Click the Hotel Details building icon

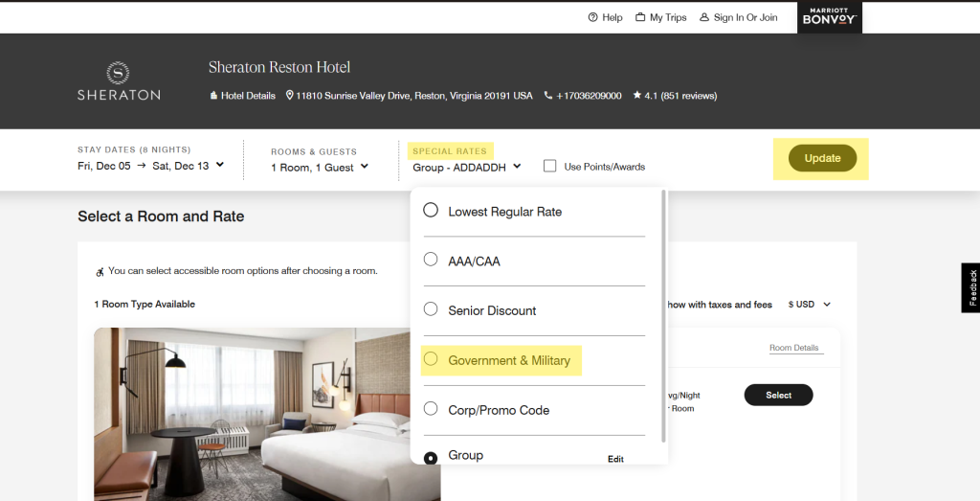[x=213, y=96]
